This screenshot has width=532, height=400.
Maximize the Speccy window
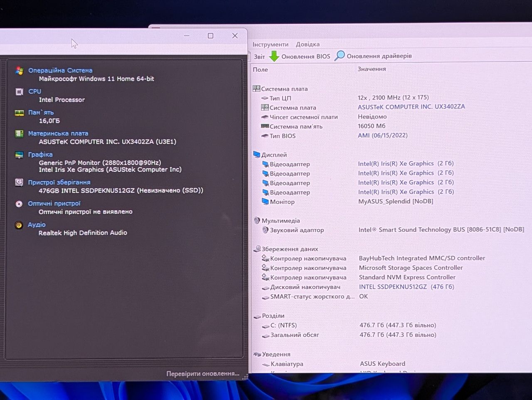(211, 36)
